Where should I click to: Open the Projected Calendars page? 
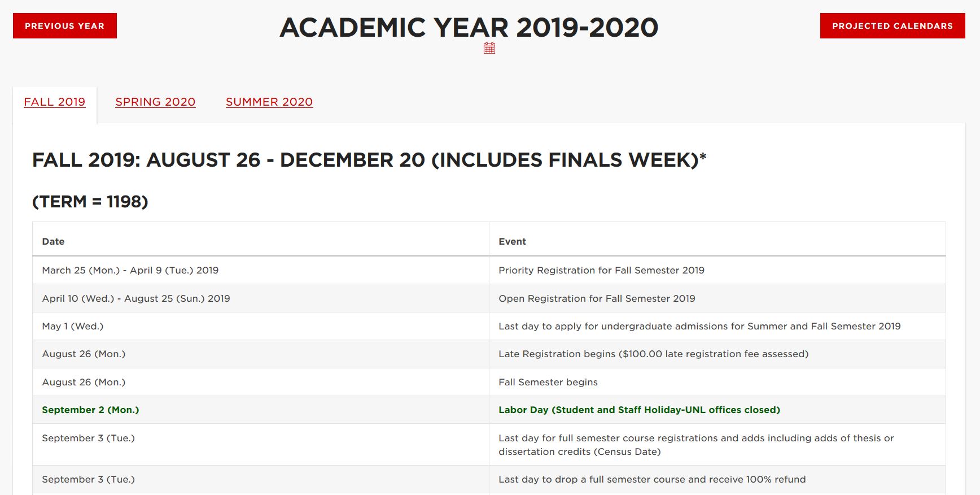pos(892,26)
